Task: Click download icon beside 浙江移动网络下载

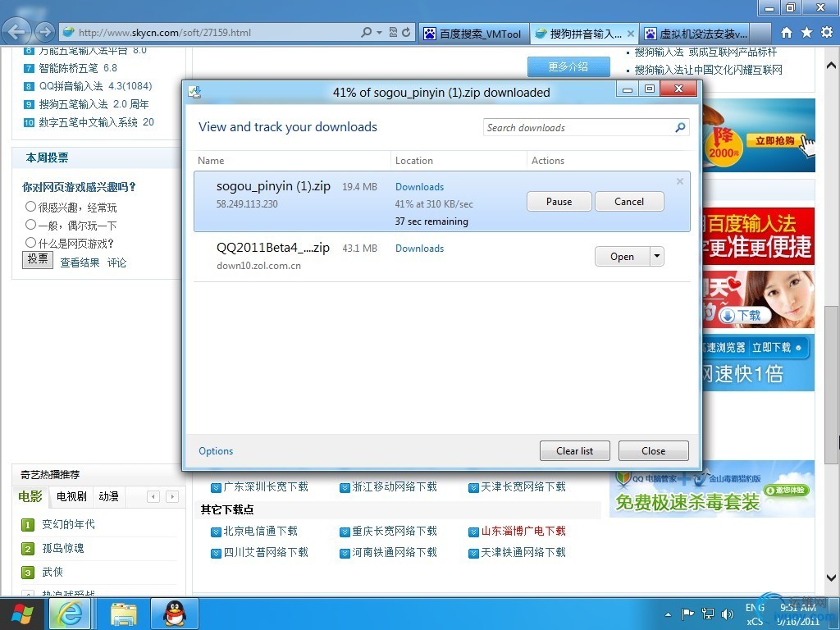Action: click(x=345, y=487)
